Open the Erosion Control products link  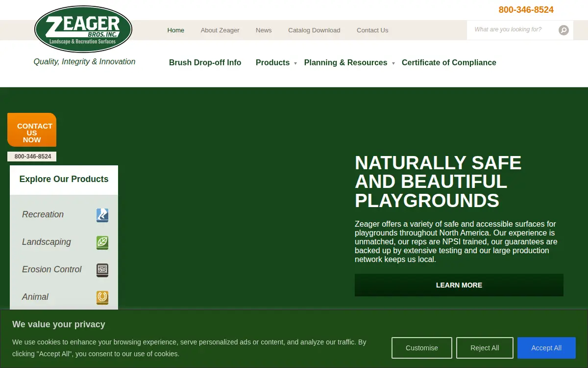point(52,270)
